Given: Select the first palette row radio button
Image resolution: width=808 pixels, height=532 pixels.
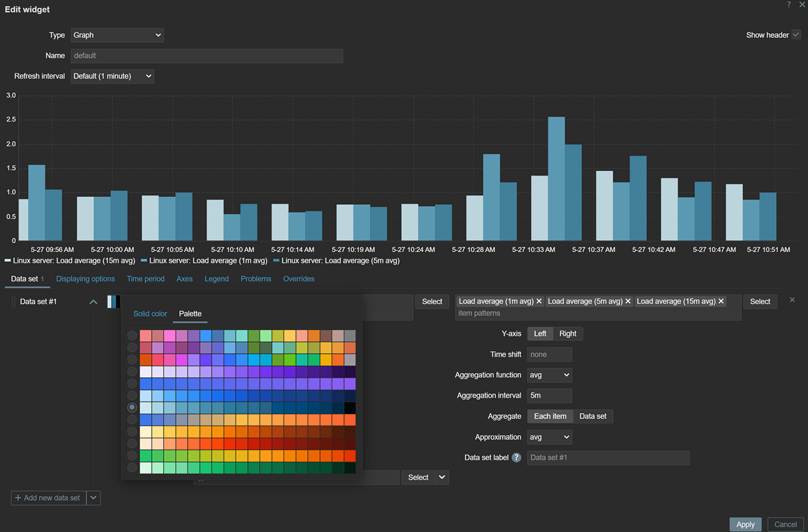Looking at the screenshot, I should 132,336.
